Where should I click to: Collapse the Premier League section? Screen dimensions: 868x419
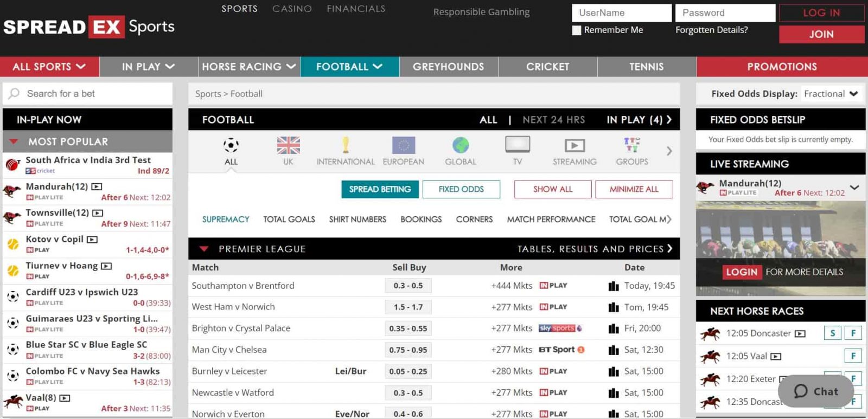(204, 249)
